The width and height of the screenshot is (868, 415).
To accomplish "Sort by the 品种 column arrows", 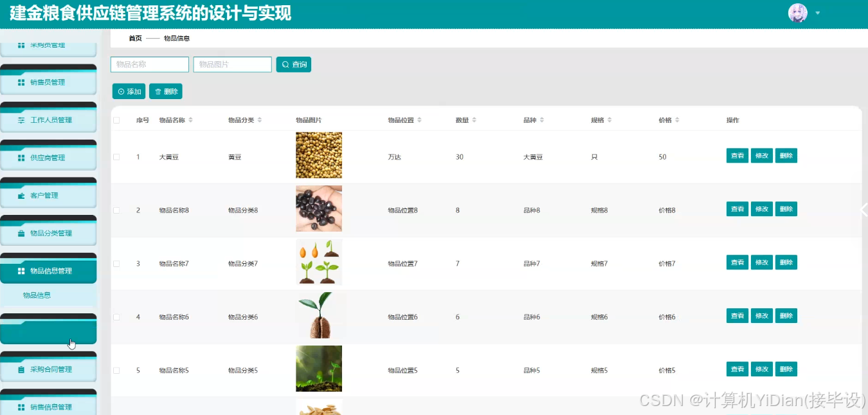I will point(542,120).
